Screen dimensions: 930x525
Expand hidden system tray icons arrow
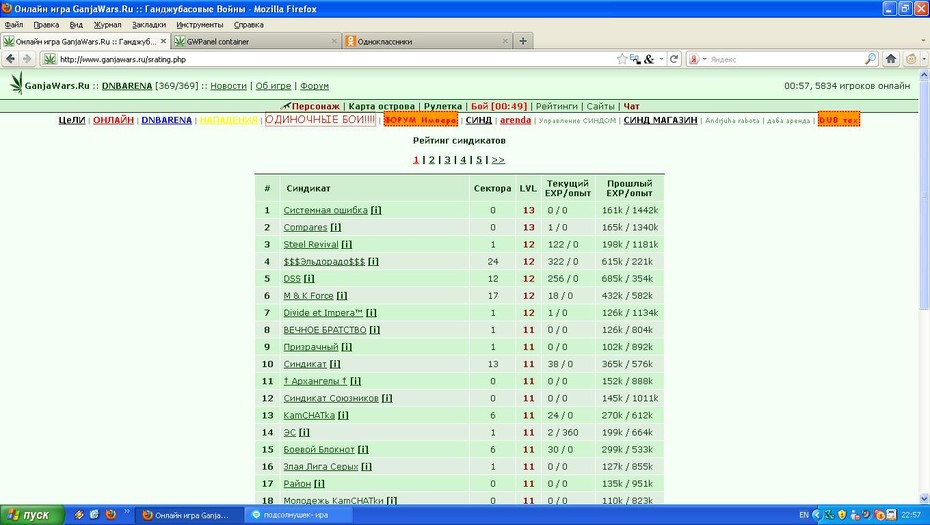coord(817,515)
